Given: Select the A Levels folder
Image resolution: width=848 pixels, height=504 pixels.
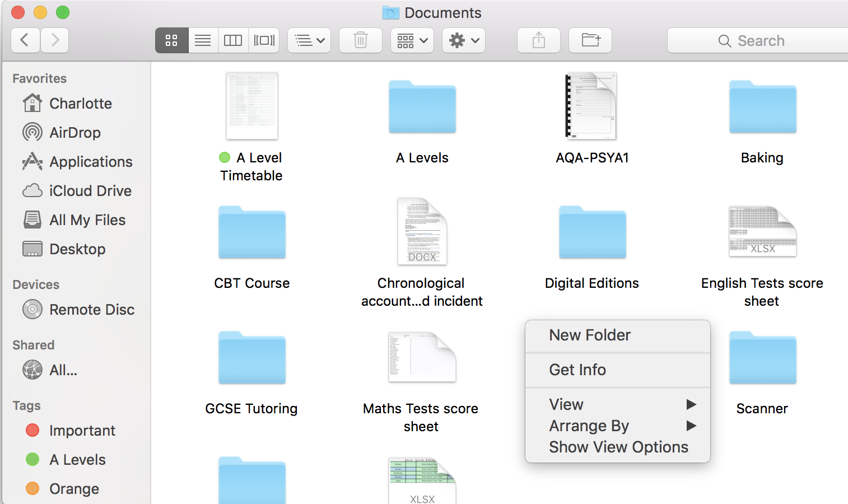Looking at the screenshot, I should pyautogui.click(x=422, y=106).
